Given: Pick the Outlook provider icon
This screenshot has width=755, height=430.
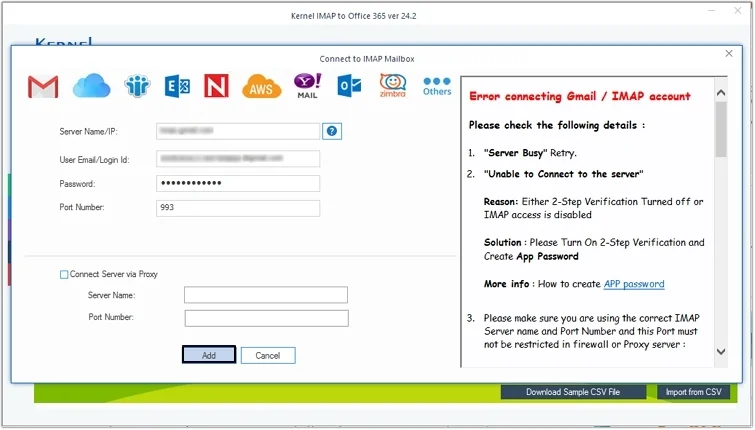Looking at the screenshot, I should point(349,86).
